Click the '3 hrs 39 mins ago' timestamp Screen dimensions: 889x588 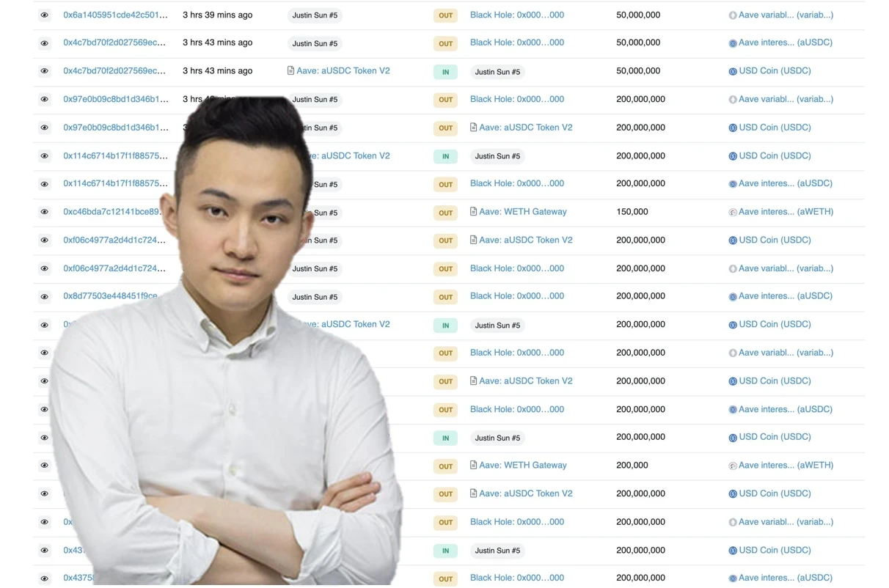point(217,15)
